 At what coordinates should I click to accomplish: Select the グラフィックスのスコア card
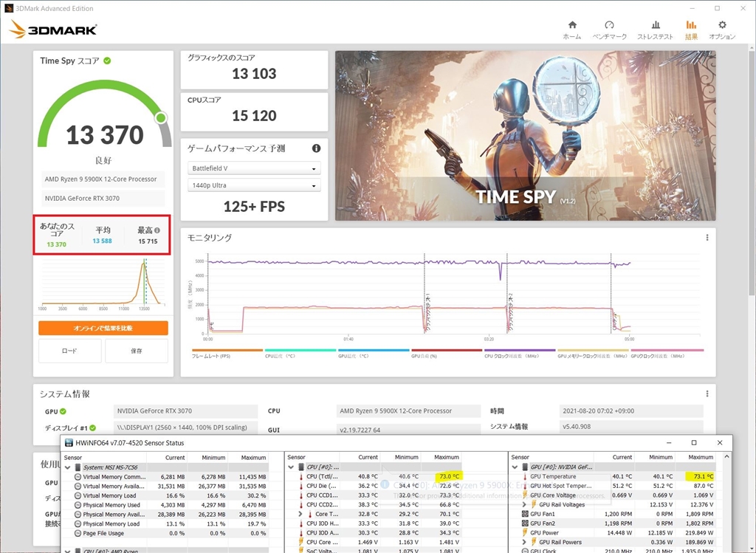tap(254, 70)
